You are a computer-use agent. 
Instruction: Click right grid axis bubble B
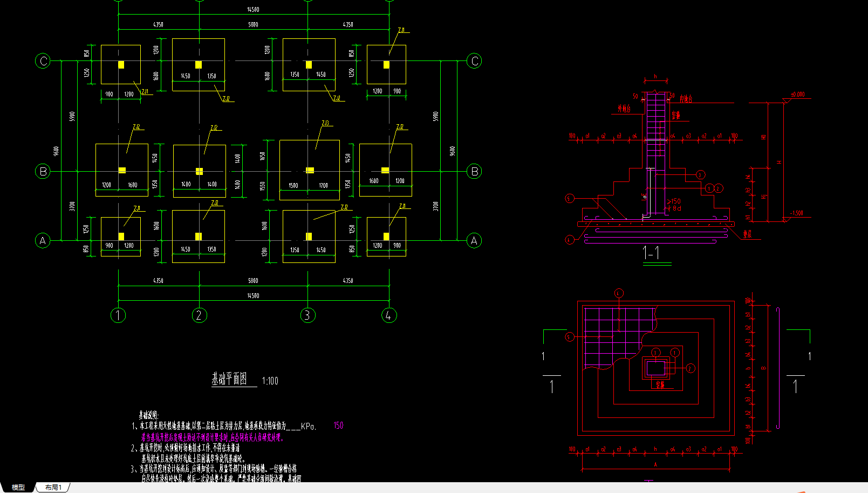(474, 172)
